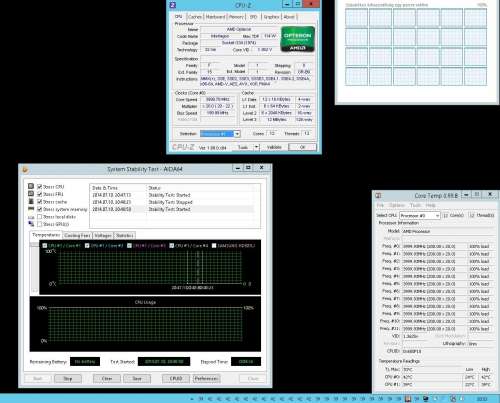Select the SPD tab in CPU-Z
Image resolution: width=500 pixels, height=403 pixels.
click(x=253, y=17)
